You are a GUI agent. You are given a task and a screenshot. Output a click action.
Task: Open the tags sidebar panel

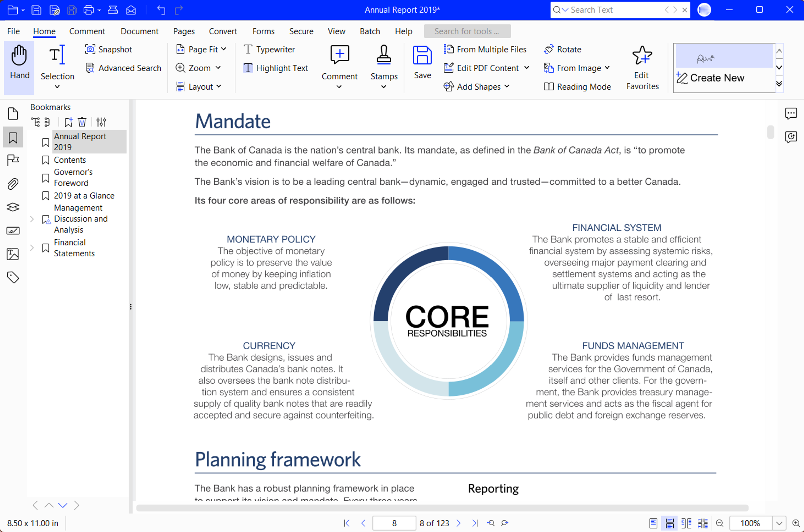[13, 278]
